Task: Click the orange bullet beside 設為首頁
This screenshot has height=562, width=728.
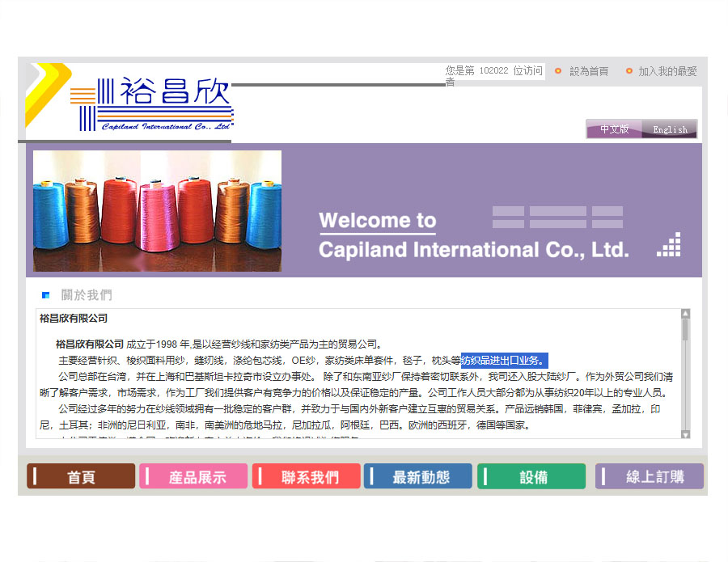Action: click(x=558, y=71)
